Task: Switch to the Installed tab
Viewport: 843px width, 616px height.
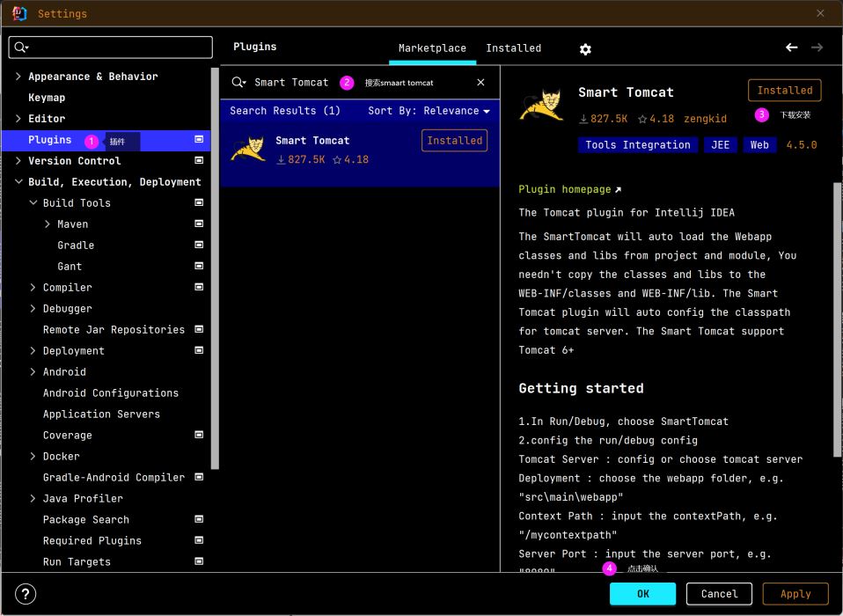Action: coord(513,48)
